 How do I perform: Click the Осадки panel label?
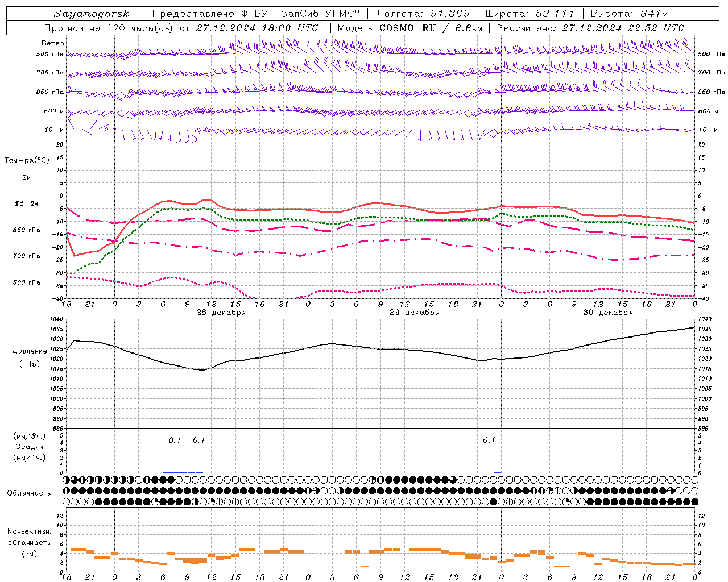[29, 447]
